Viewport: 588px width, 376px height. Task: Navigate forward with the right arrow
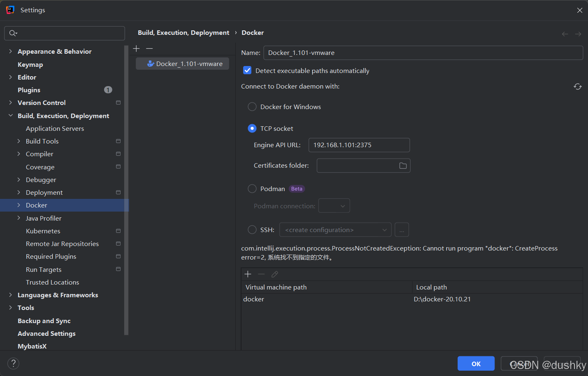coord(578,34)
